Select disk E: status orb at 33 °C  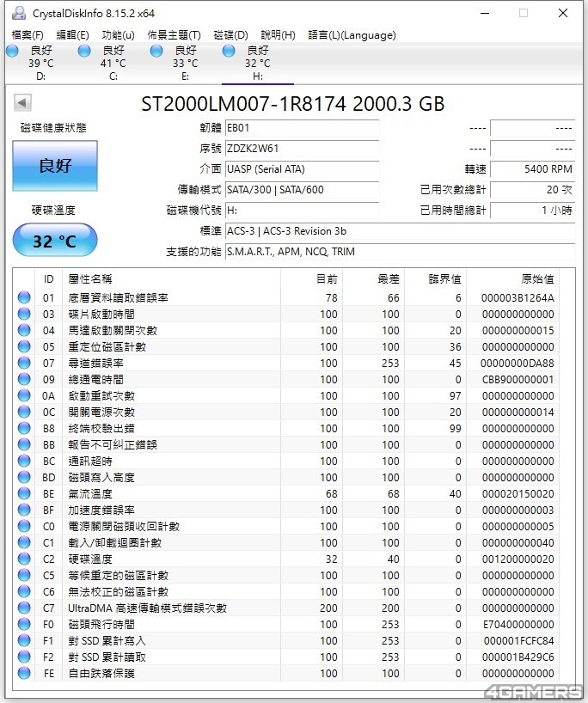(156, 51)
